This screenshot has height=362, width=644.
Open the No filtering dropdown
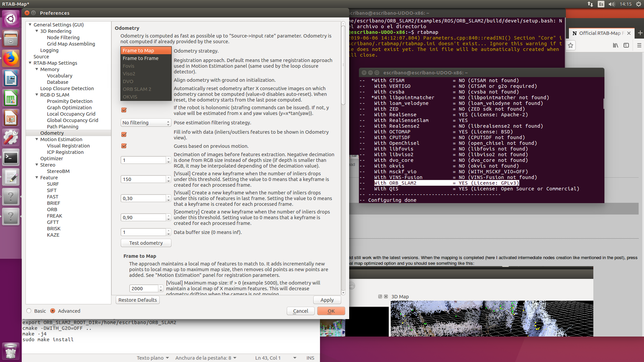coord(146,123)
